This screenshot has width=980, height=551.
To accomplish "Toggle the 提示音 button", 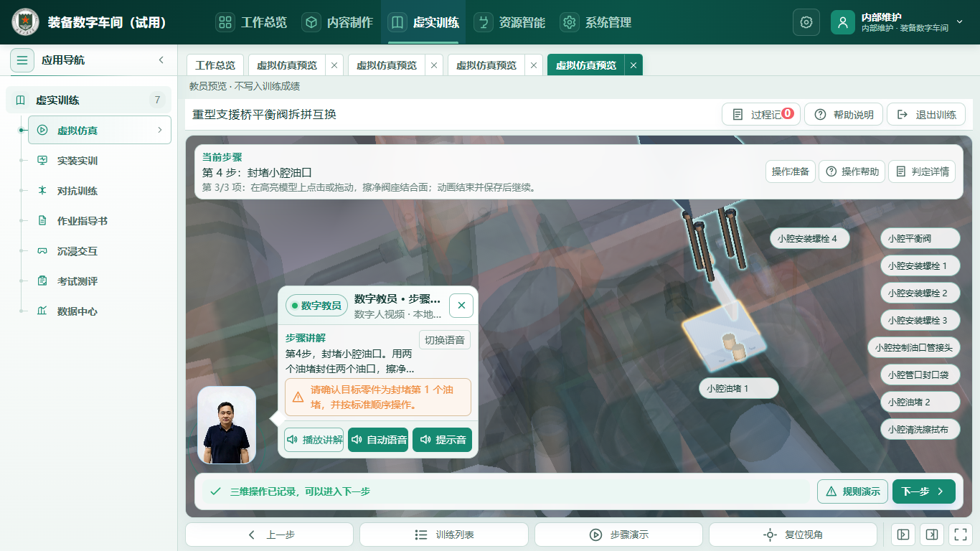I will pyautogui.click(x=442, y=440).
